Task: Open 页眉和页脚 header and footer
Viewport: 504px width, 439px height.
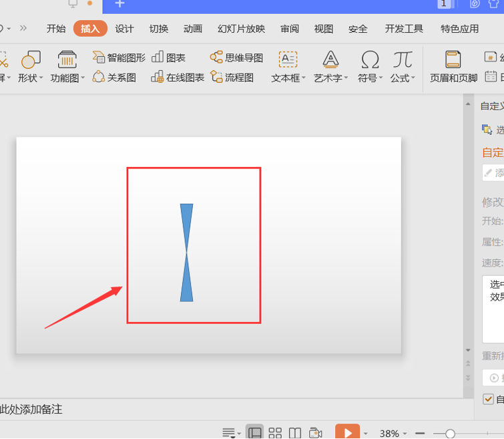Action: (453, 67)
